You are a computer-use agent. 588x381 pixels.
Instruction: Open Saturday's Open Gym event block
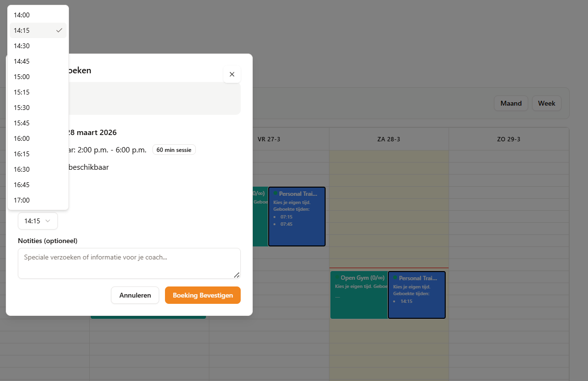(x=359, y=295)
